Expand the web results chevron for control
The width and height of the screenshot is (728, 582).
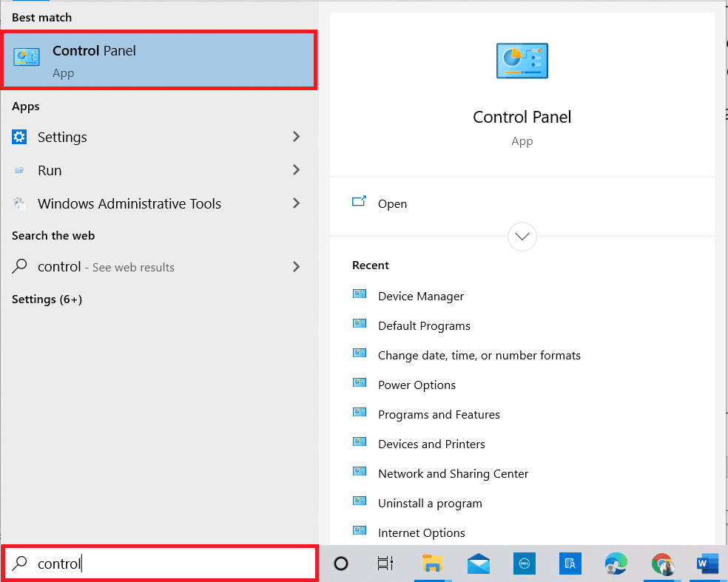(x=296, y=266)
